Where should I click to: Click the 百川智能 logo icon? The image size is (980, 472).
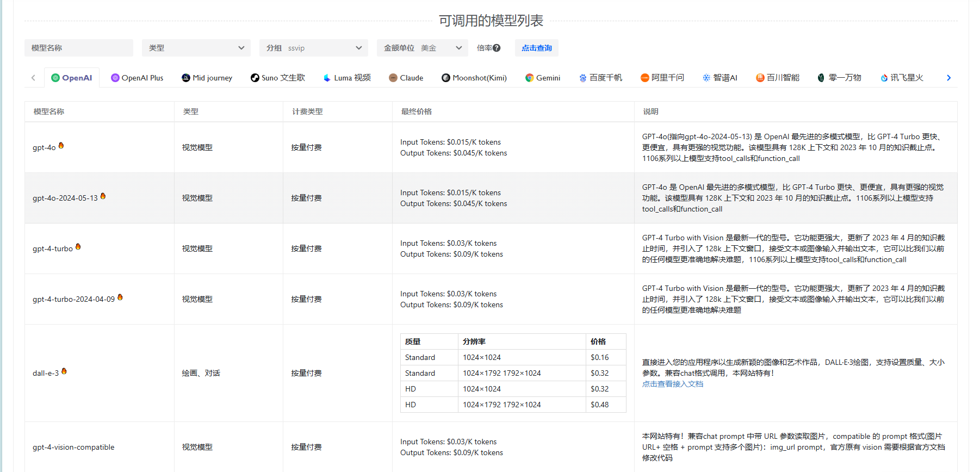(x=760, y=78)
